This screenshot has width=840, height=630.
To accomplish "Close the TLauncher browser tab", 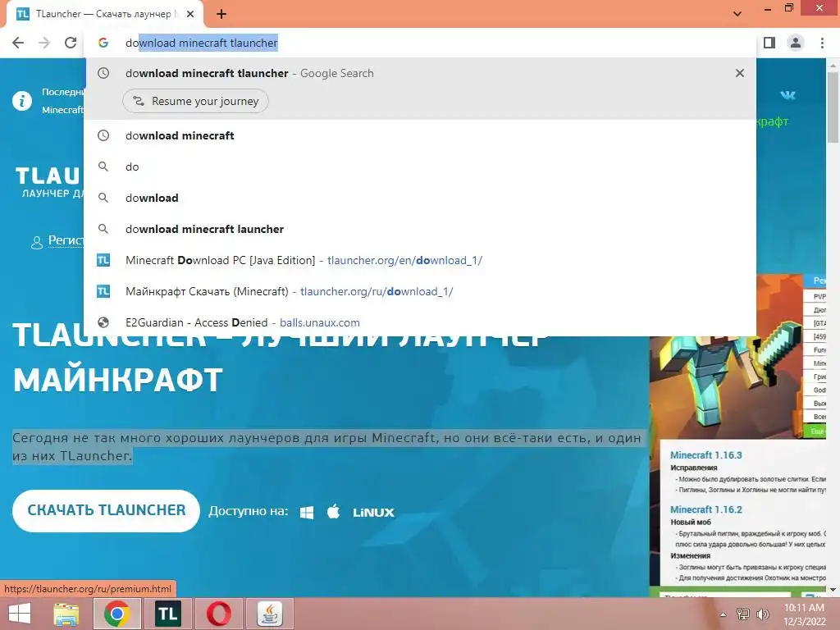I will point(190,15).
